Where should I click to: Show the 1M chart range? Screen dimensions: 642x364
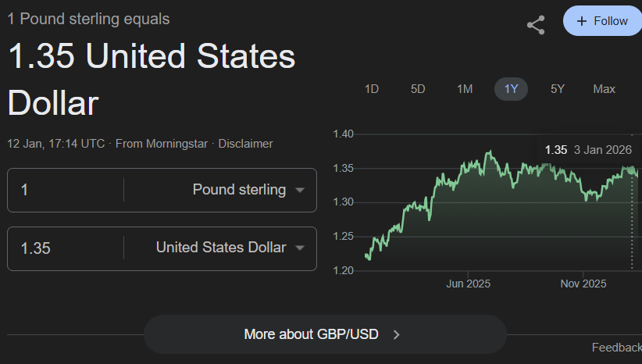465,89
